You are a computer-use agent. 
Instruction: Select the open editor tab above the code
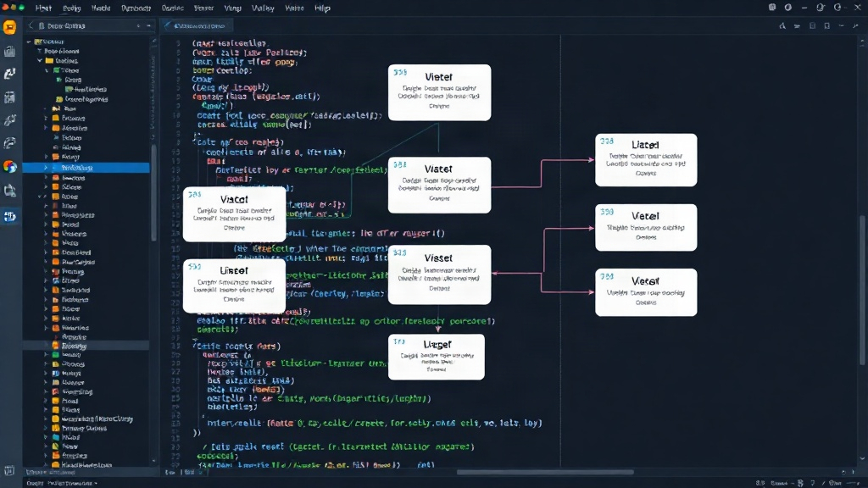pos(196,26)
